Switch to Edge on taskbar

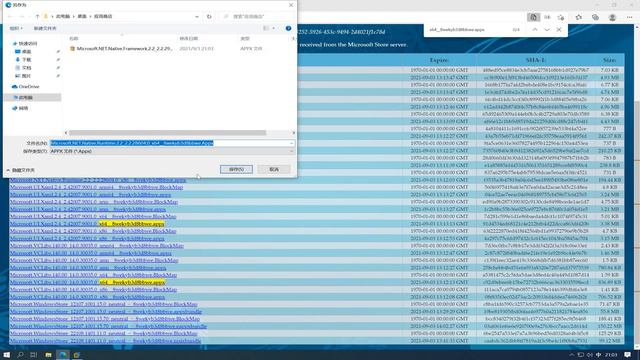click(62, 355)
